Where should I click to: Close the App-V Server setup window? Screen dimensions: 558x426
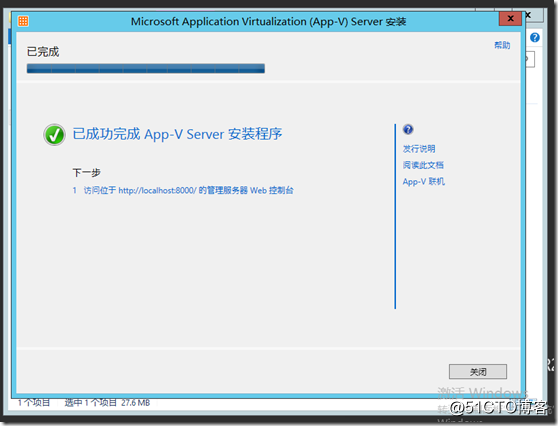click(510, 19)
